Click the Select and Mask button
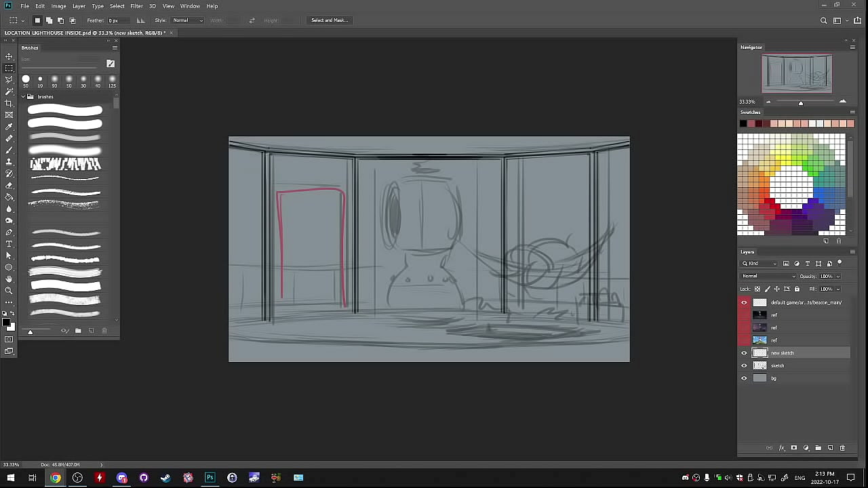Image resolution: width=868 pixels, height=488 pixels. pos(329,20)
